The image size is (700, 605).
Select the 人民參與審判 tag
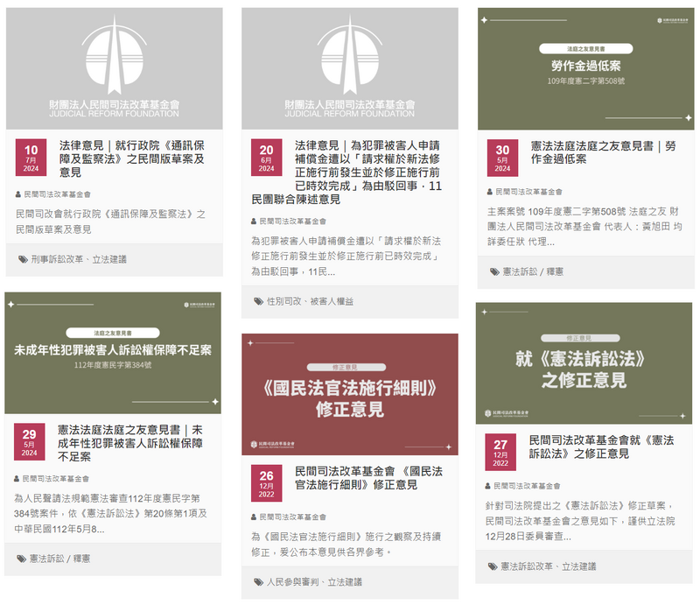(x=293, y=581)
